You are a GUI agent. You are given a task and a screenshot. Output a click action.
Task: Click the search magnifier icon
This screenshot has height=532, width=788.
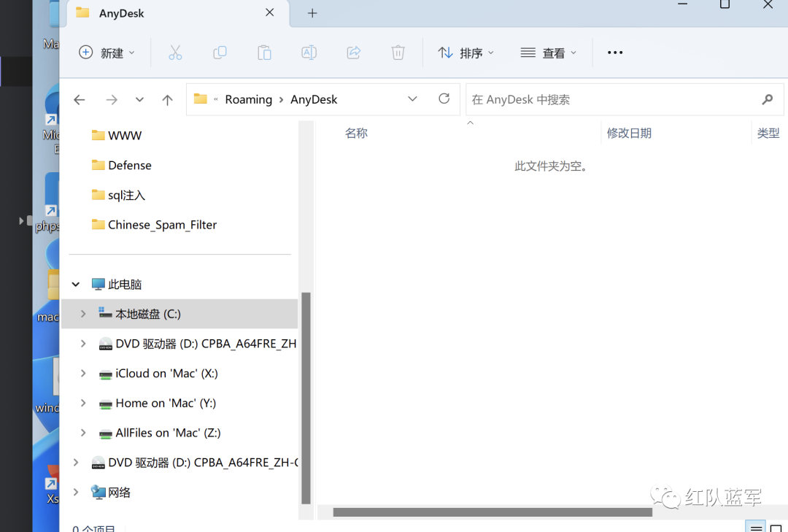point(768,99)
